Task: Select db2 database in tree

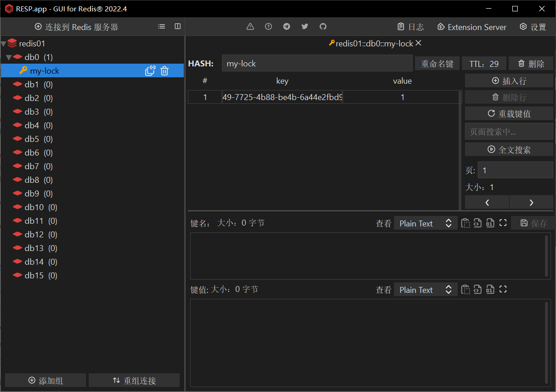Action: click(x=92, y=98)
